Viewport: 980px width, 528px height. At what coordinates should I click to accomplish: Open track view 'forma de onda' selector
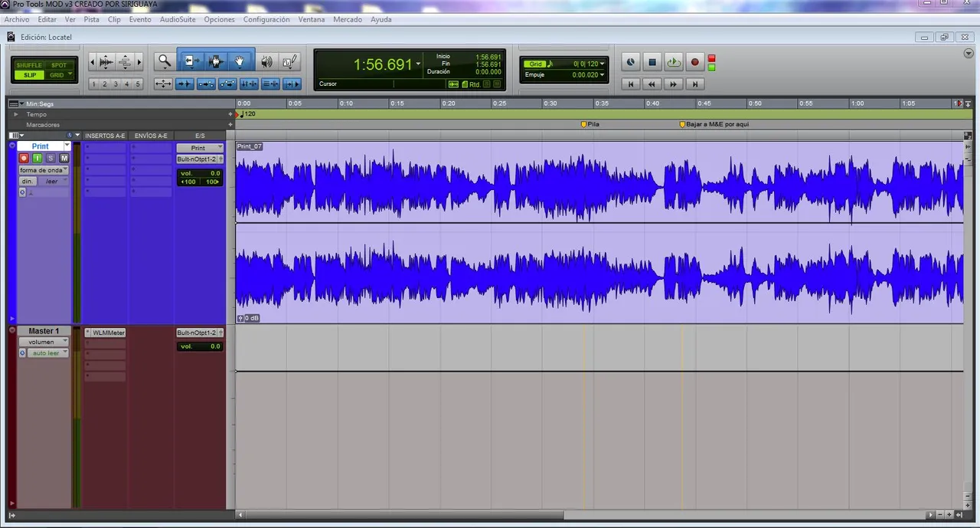44,170
